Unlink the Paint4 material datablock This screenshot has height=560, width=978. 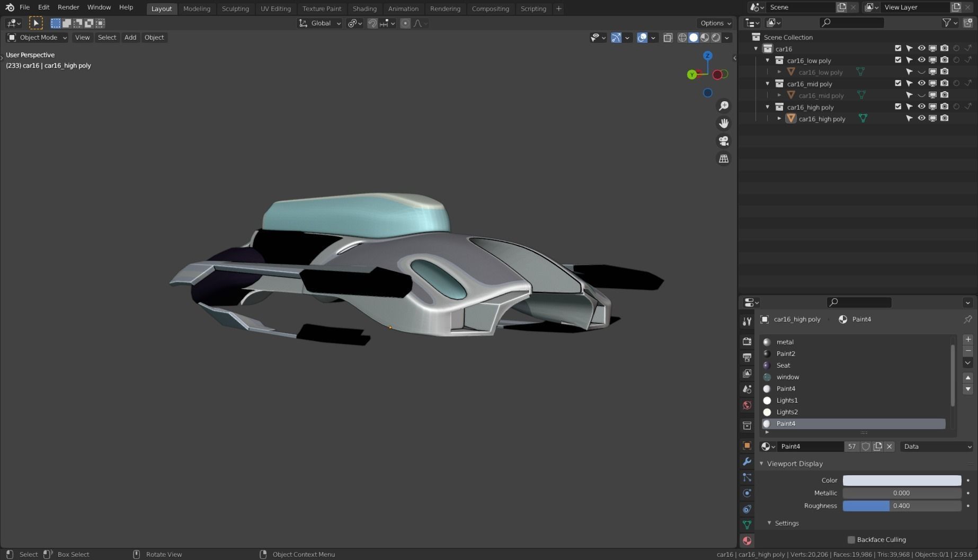tap(890, 447)
